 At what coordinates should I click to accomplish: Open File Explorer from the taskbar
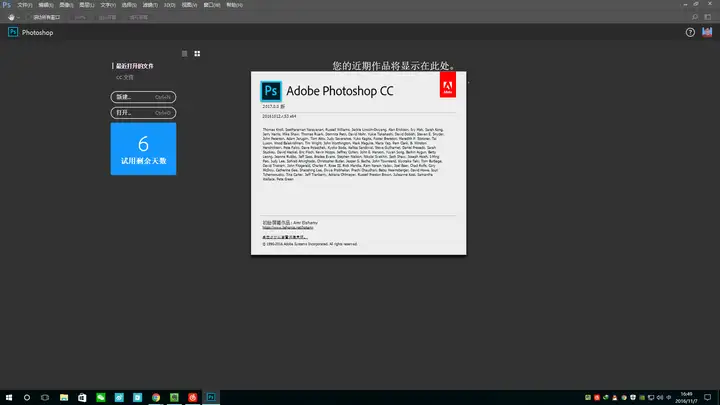[x=64, y=398]
